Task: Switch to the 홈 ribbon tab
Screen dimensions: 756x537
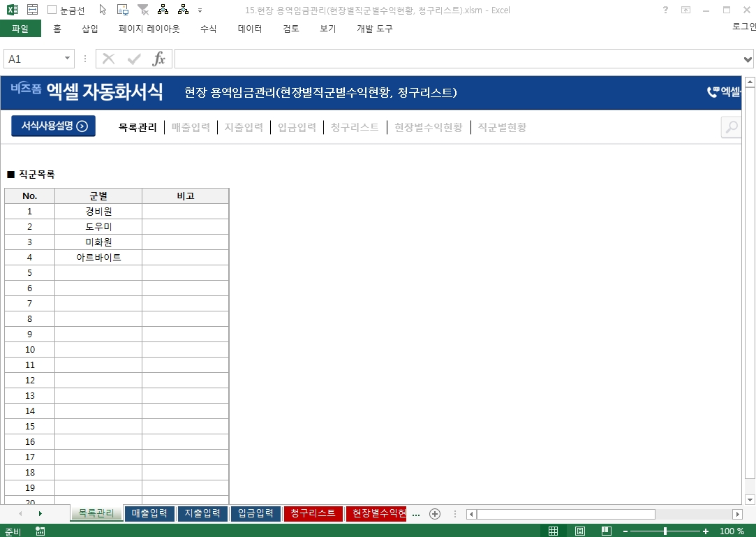Action: (x=57, y=29)
